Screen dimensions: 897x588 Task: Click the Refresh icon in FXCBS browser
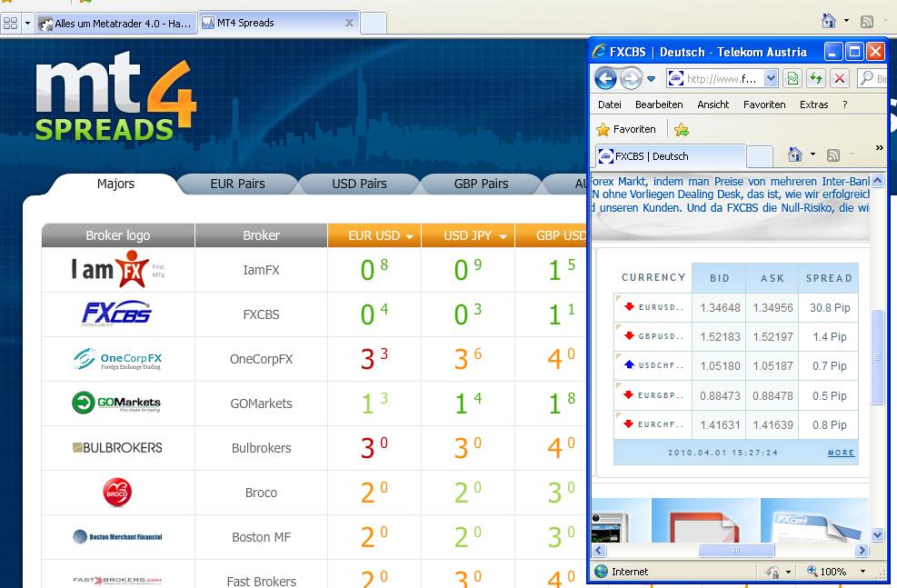click(816, 79)
